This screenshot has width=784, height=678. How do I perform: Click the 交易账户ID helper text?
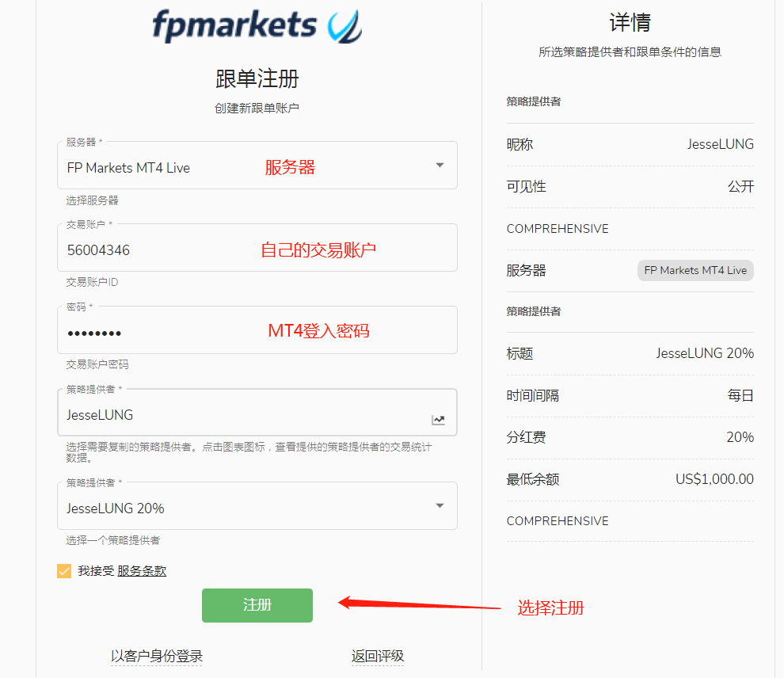click(92, 283)
